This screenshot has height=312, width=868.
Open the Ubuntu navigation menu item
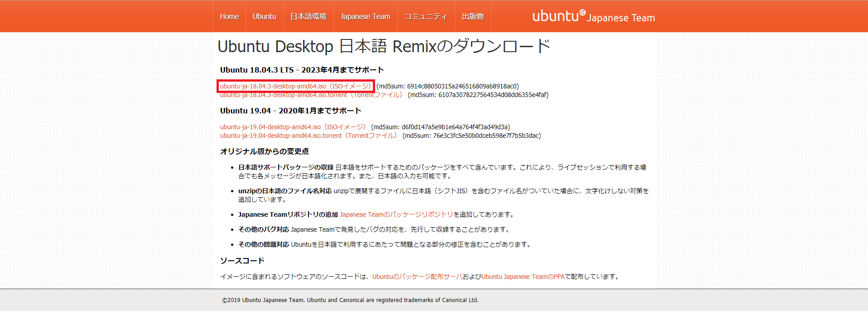point(265,16)
